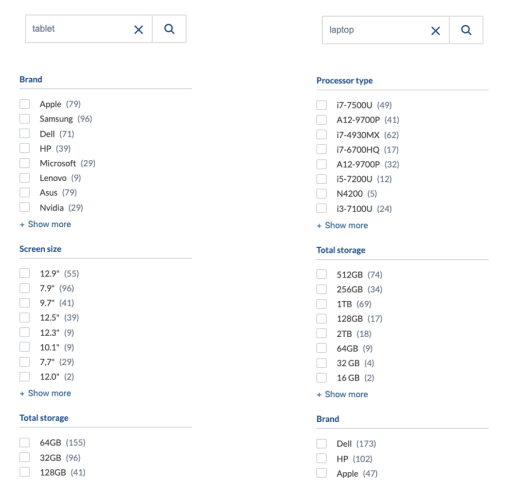The height and width of the screenshot is (482, 513).
Task: Expand Show more under Processor type
Action: [342, 225]
